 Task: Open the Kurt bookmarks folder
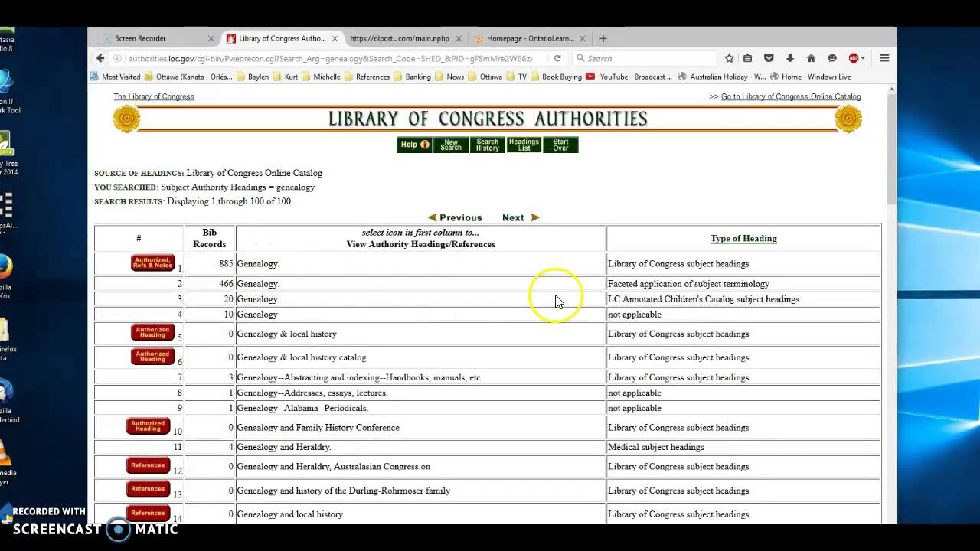click(x=285, y=77)
